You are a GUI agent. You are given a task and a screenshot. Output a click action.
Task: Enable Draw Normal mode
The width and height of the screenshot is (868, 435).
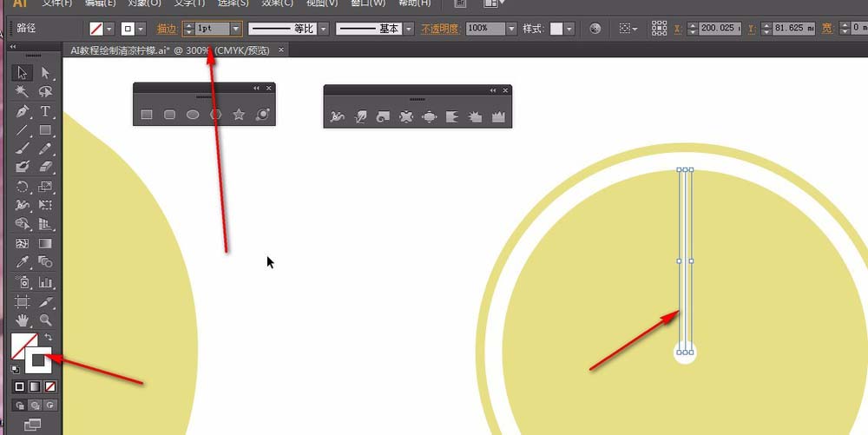20,405
